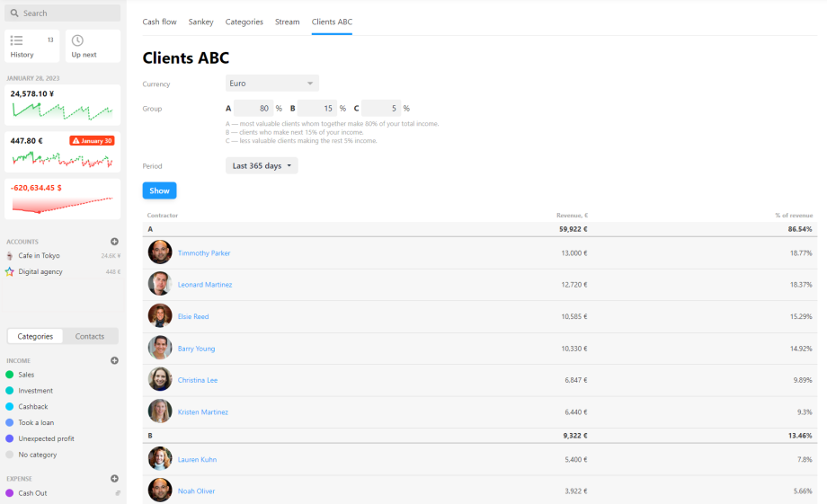Expand the Last 365 days period dropdown

tap(262, 166)
